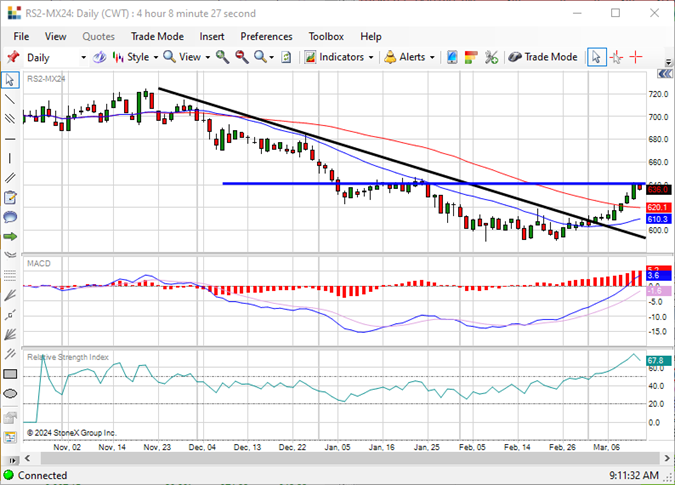Image resolution: width=675 pixels, height=485 pixels.
Task: Click the 620.1 red average value tag
Action: pos(658,207)
